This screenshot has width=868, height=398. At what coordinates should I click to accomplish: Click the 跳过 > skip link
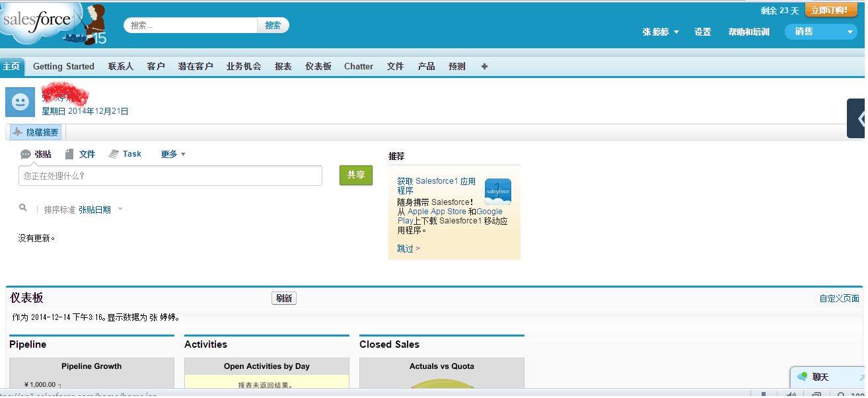coord(408,249)
